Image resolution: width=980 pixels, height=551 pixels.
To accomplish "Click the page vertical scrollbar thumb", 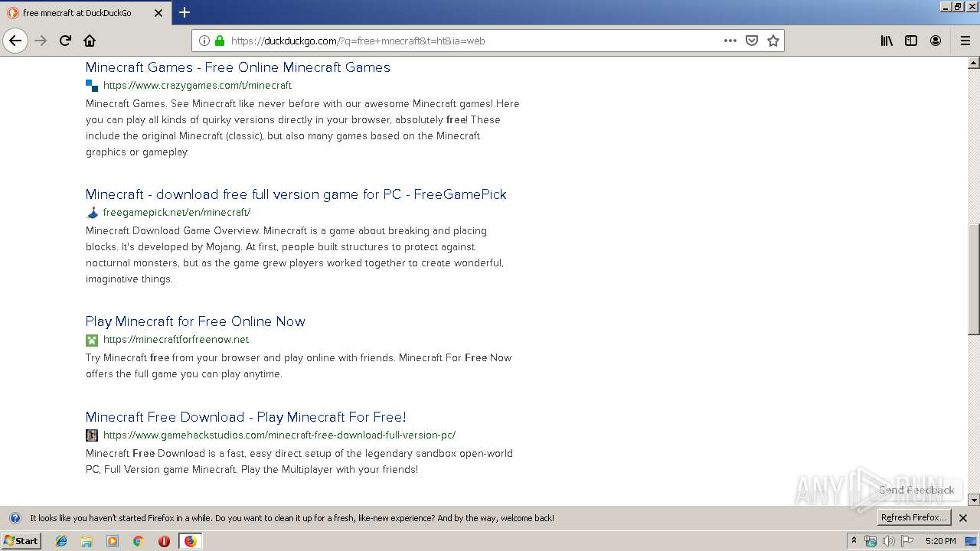I will pyautogui.click(x=974, y=279).
